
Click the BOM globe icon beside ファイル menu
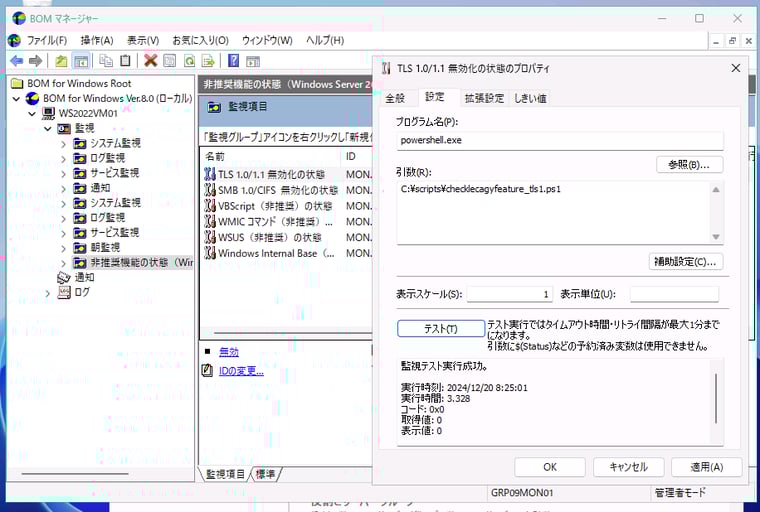15,40
